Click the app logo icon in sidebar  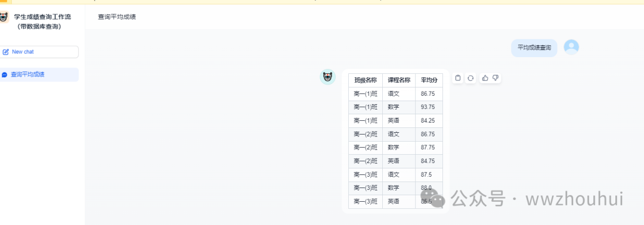pyautogui.click(x=4, y=17)
